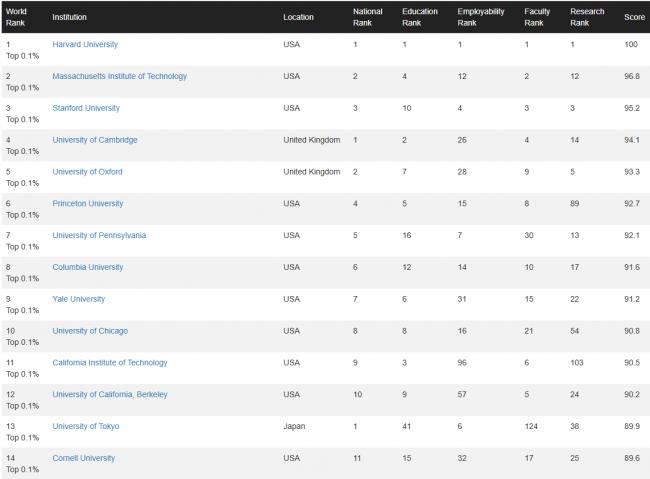650x479 pixels.
Task: Open University of Chicago link
Action: point(90,331)
